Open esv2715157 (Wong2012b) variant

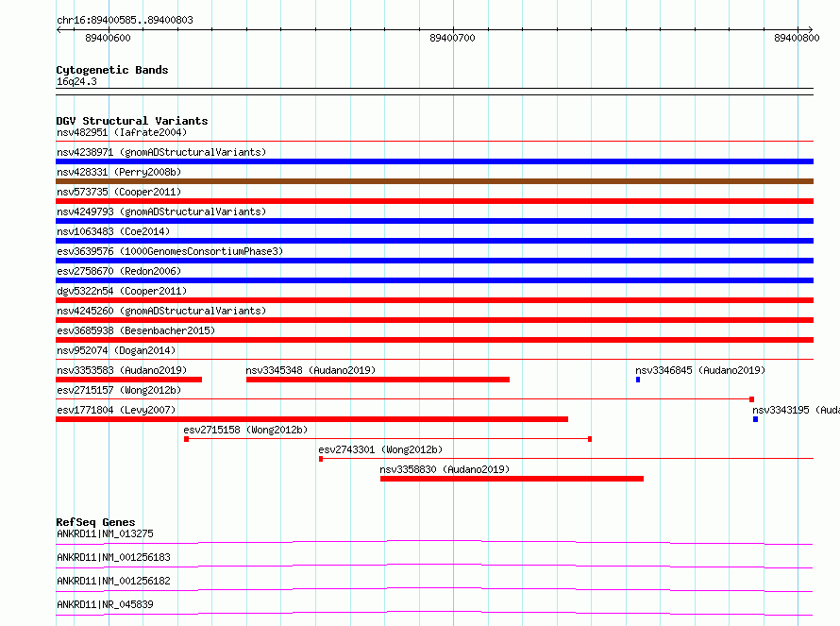(119, 390)
